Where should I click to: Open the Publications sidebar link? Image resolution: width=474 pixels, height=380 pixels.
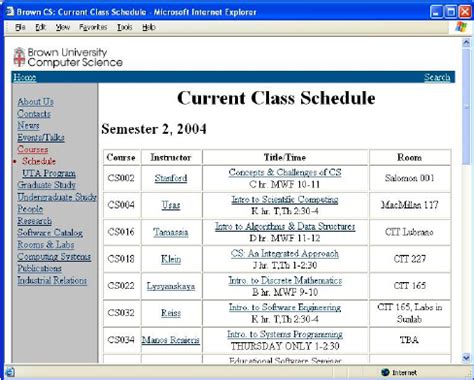pyautogui.click(x=39, y=268)
